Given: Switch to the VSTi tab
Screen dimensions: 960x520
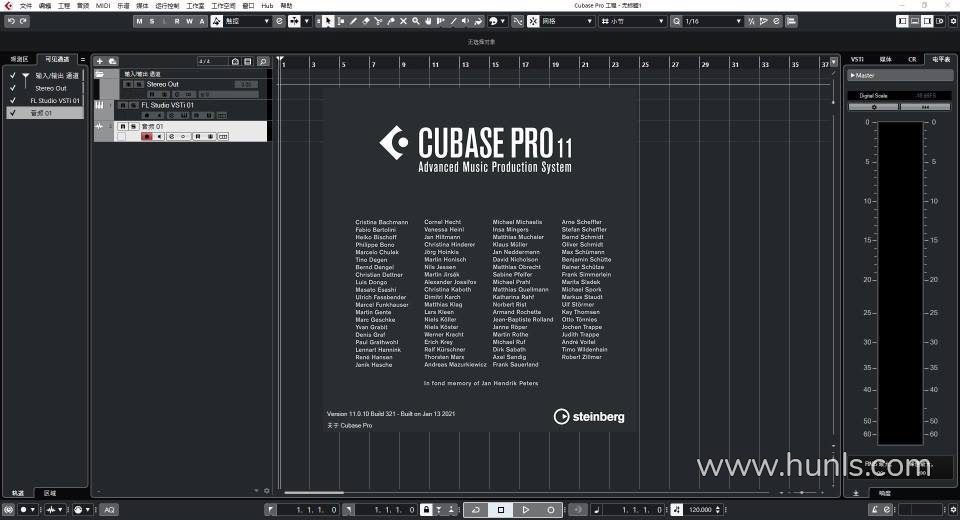Looking at the screenshot, I should click(x=857, y=59).
